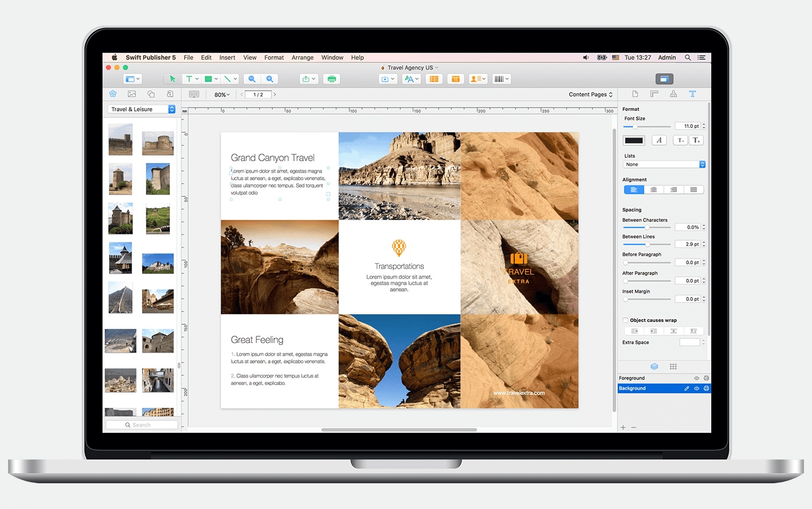Insert a calendar with the orange calendar icon
Image resolution: width=812 pixels, height=509 pixels.
455,79
